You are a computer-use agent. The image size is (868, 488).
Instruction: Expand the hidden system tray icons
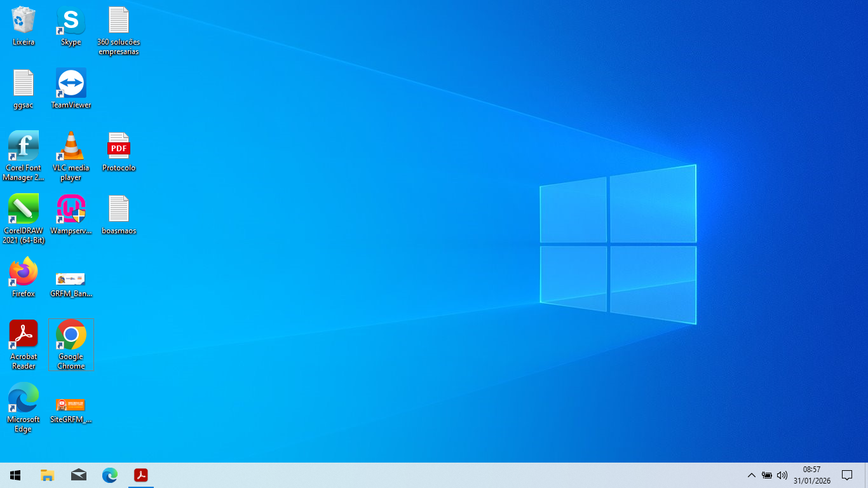(x=751, y=475)
